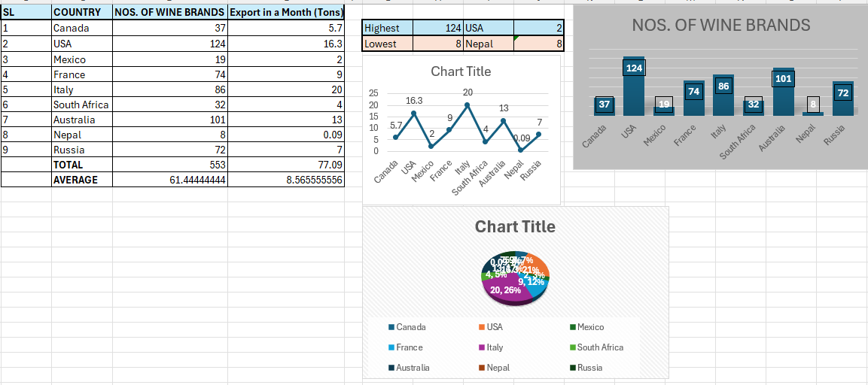Select France's wine brands cell 74 in table
Viewport: 868px width, 385px height.
170,74
